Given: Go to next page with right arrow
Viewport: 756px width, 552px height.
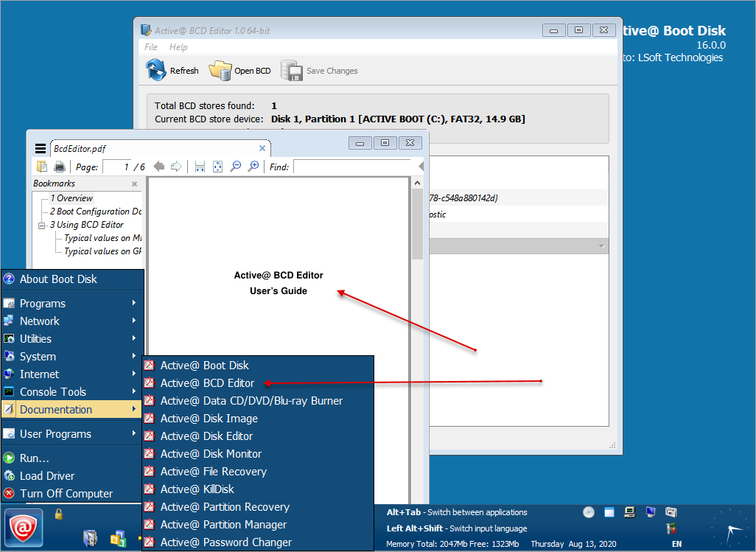Looking at the screenshot, I should [176, 167].
